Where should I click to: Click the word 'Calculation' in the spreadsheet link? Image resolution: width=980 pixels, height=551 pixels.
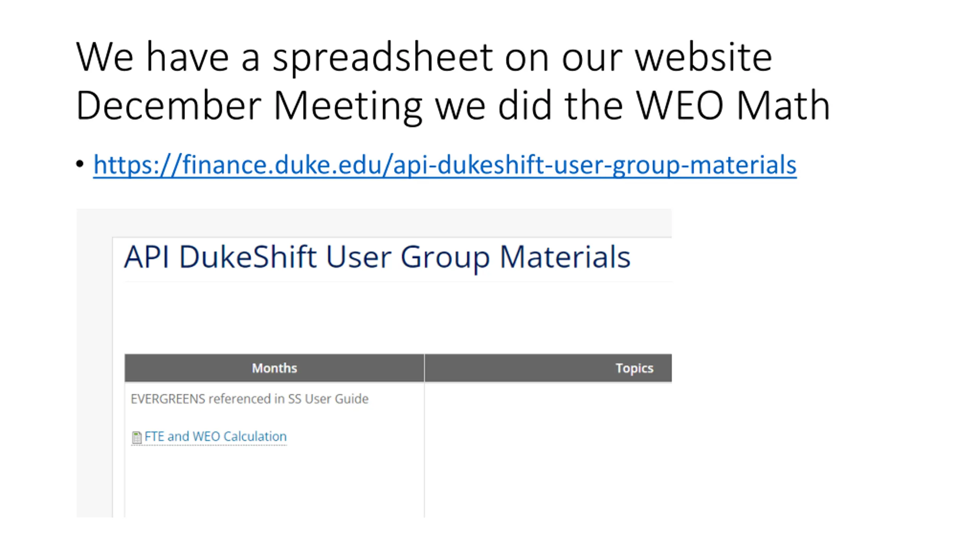click(x=255, y=436)
